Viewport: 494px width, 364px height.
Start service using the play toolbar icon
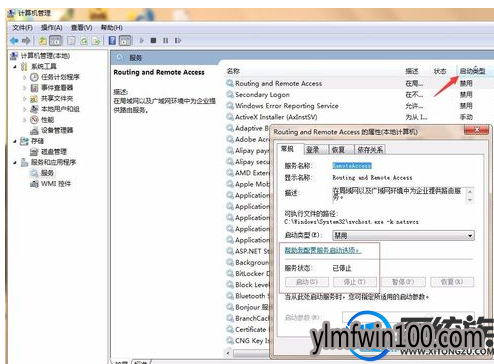click(142, 41)
